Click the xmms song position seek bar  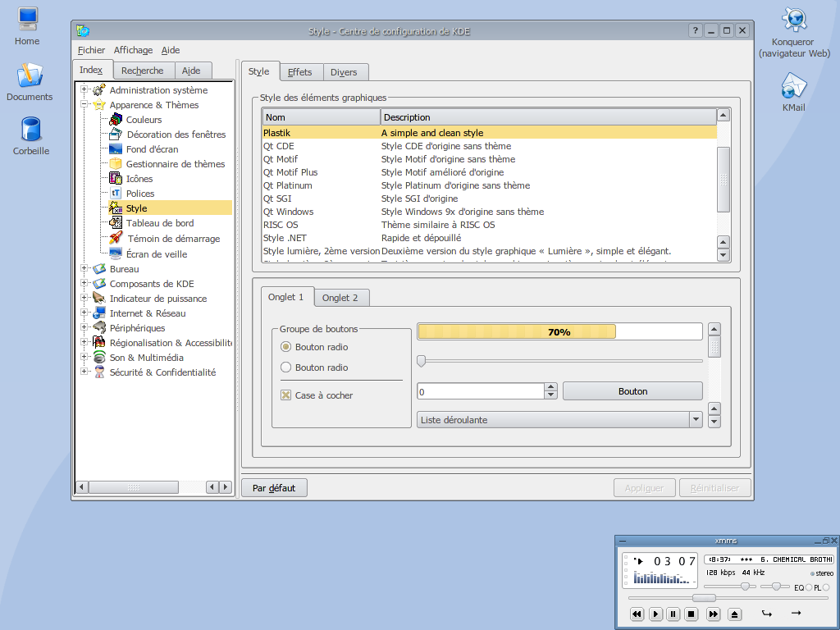[x=727, y=598]
